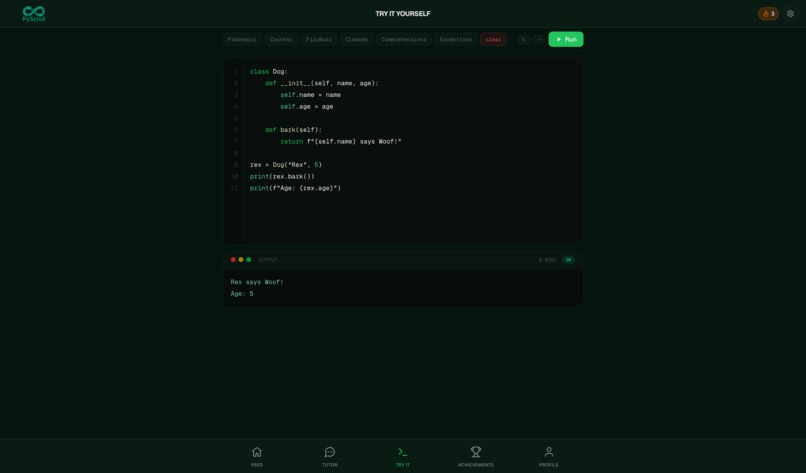Click the 'def __init__(self, name, age):' line
Image resolution: width=806 pixels, height=473 pixels.
pyautogui.click(x=322, y=83)
